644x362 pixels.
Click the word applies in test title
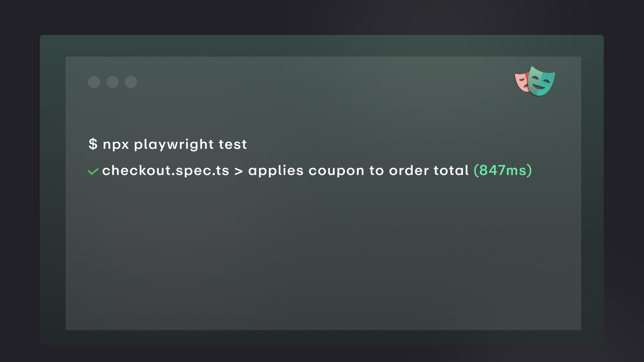click(276, 171)
